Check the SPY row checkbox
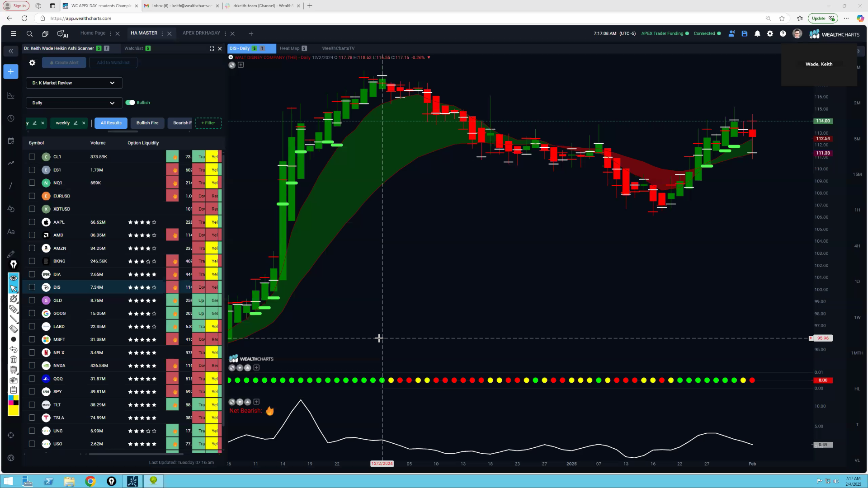The image size is (868, 488). point(32,391)
